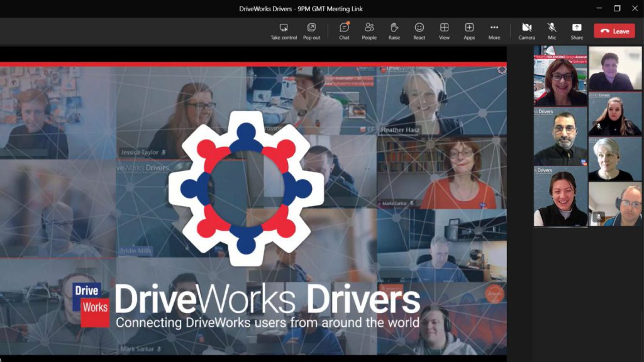This screenshot has width=644, height=362.
Task: Close the meeting window
Action: coord(635,8)
